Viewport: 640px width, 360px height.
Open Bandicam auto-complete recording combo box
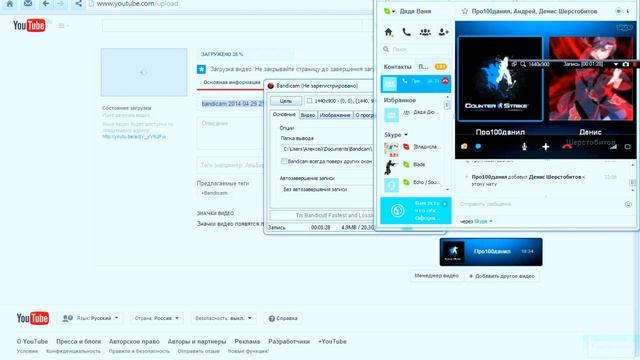pyautogui.click(x=327, y=189)
